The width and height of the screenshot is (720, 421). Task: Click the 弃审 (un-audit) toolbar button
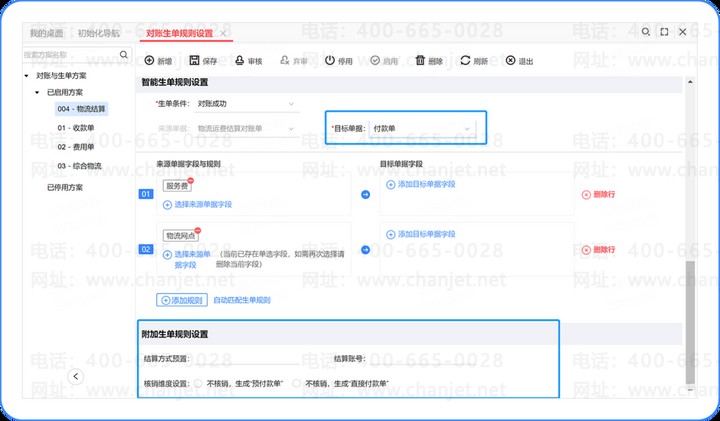[x=294, y=61]
